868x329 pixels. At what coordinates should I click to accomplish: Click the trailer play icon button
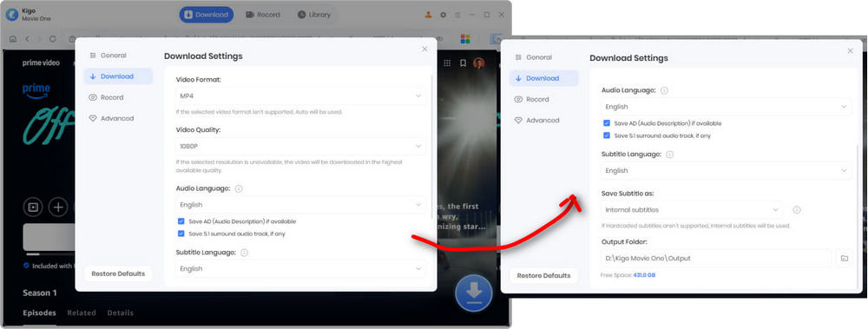[x=33, y=207]
